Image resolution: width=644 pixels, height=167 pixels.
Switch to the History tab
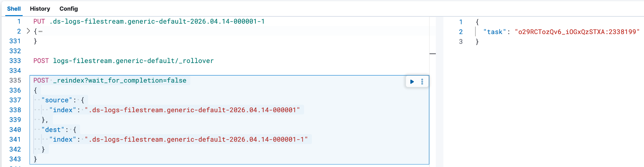click(x=40, y=9)
